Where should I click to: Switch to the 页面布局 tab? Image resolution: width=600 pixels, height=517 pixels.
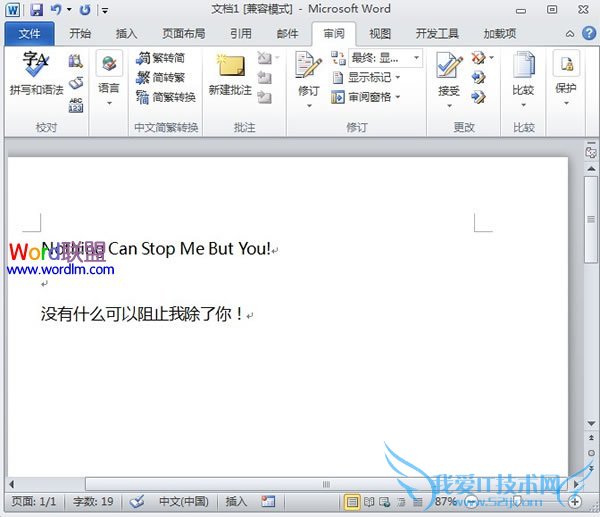pos(184,34)
